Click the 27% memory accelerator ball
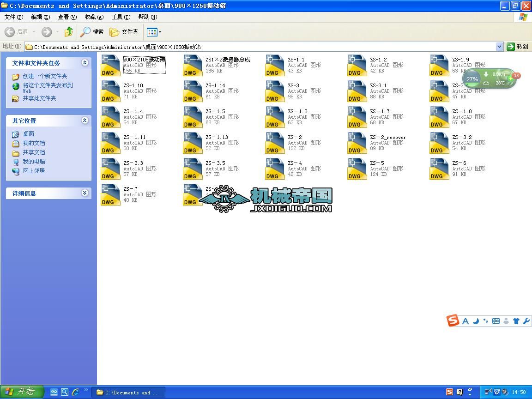 [x=472, y=79]
